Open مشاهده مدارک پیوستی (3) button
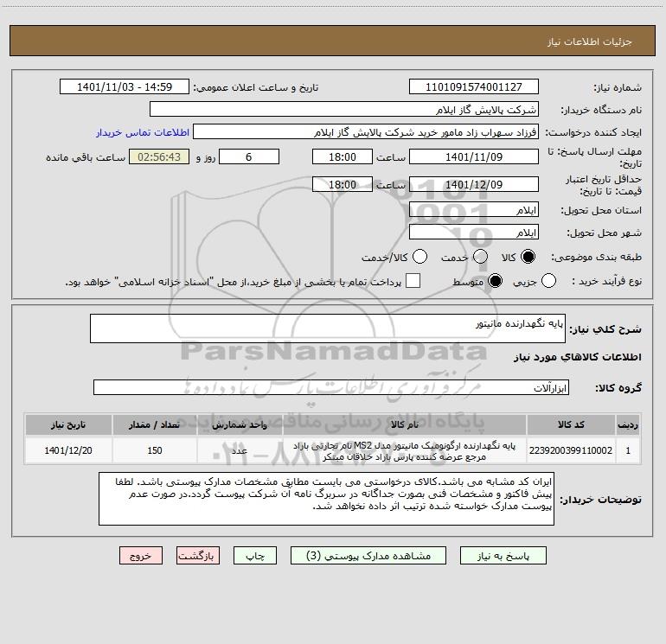 point(368,556)
